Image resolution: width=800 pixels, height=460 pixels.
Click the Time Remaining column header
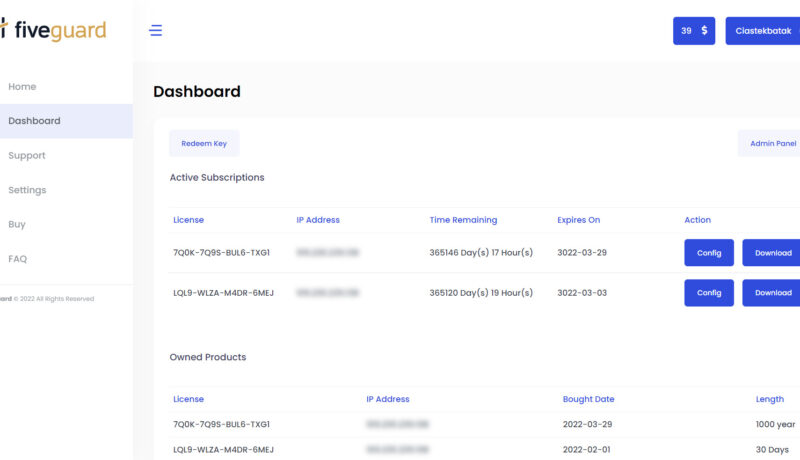pyautogui.click(x=463, y=220)
